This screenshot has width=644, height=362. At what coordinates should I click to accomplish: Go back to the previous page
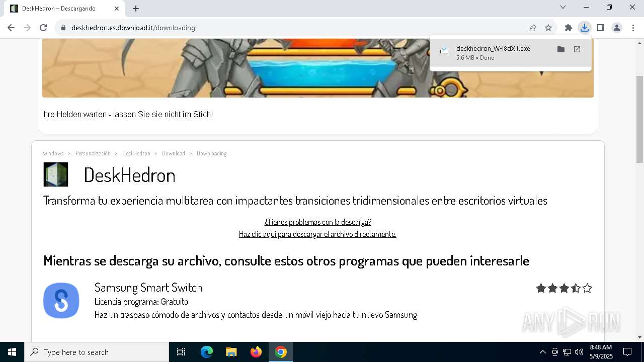pos(11,28)
